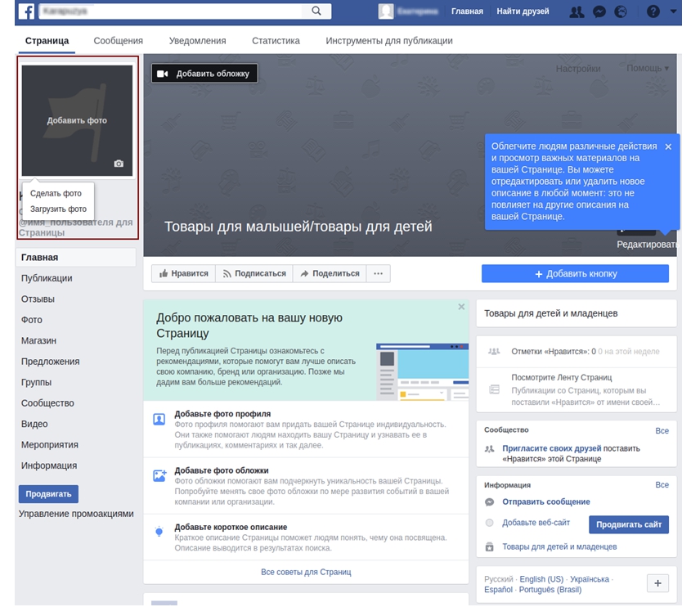Open the Messenger icon in top bar
Image resolution: width=700 pixels, height=607 pixels.
[599, 11]
